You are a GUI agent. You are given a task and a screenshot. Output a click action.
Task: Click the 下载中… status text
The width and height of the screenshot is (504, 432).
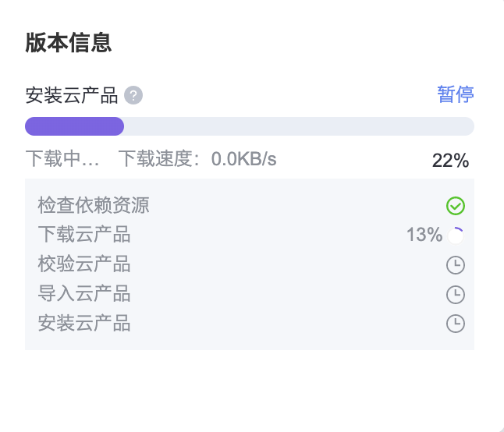pyautogui.click(x=62, y=159)
